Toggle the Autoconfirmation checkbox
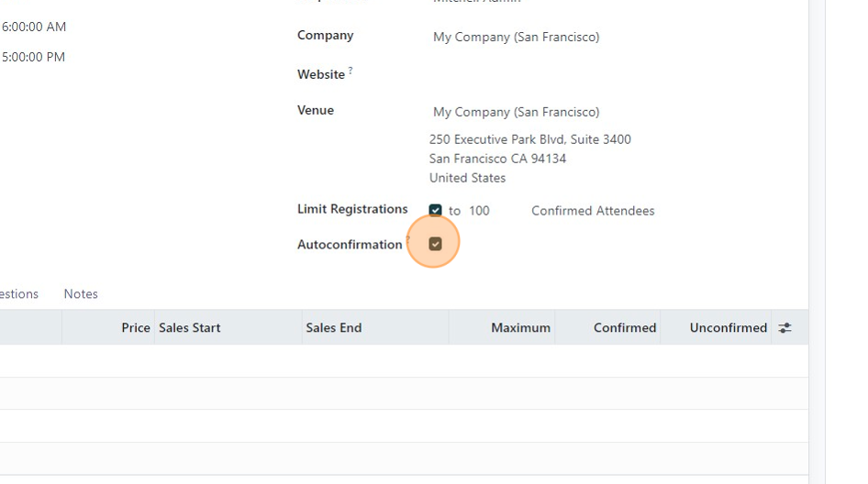The height and width of the screenshot is (484, 868). click(435, 244)
